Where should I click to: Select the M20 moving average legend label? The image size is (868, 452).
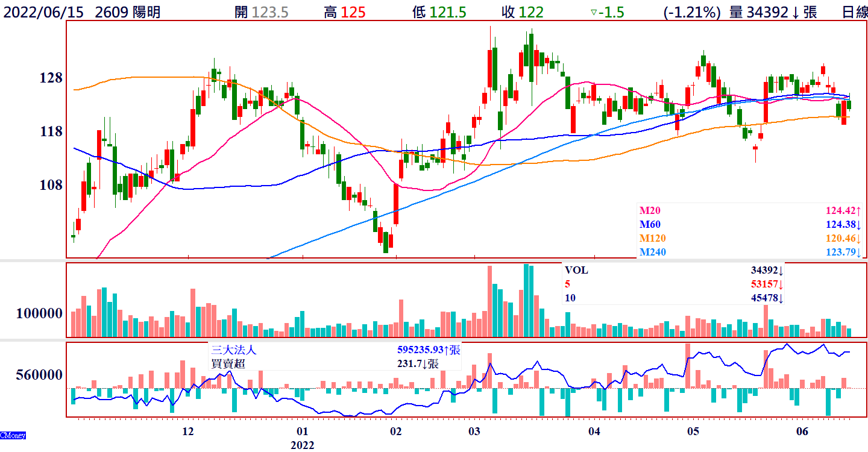pyautogui.click(x=649, y=211)
